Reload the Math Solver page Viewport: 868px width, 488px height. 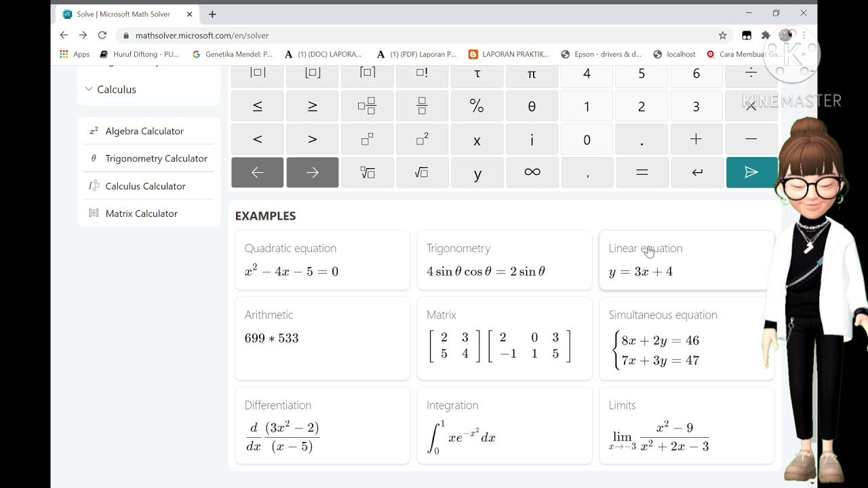pyautogui.click(x=102, y=35)
